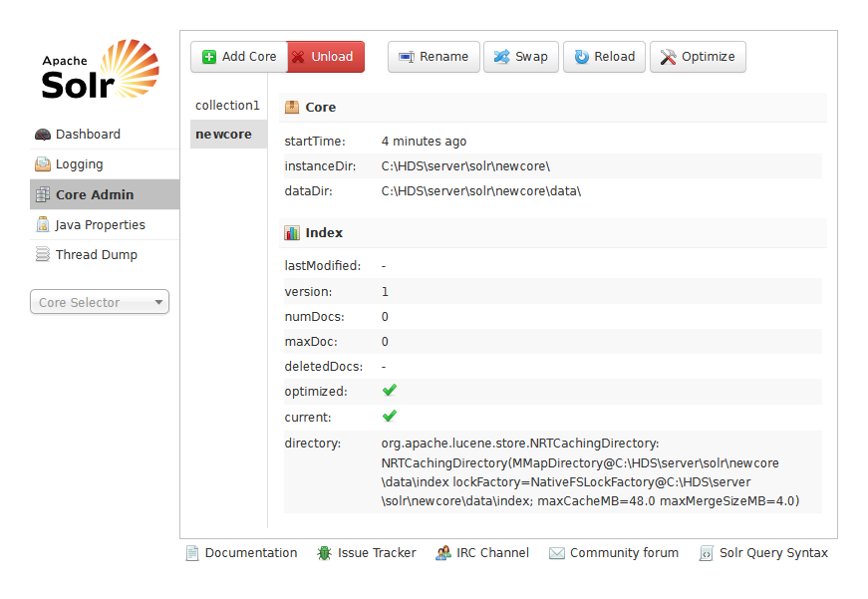Viewport: 868px width, 599px height.
Task: Click the lastModified label
Action: click(323, 266)
